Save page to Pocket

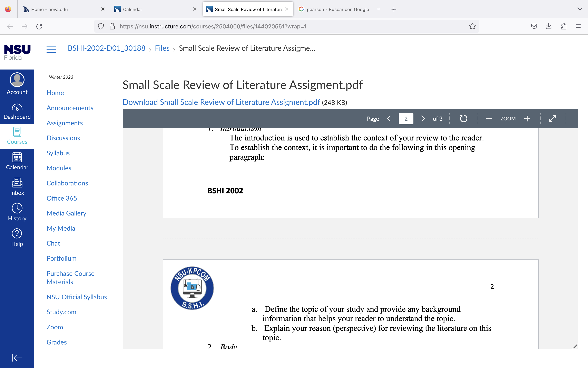pyautogui.click(x=534, y=26)
